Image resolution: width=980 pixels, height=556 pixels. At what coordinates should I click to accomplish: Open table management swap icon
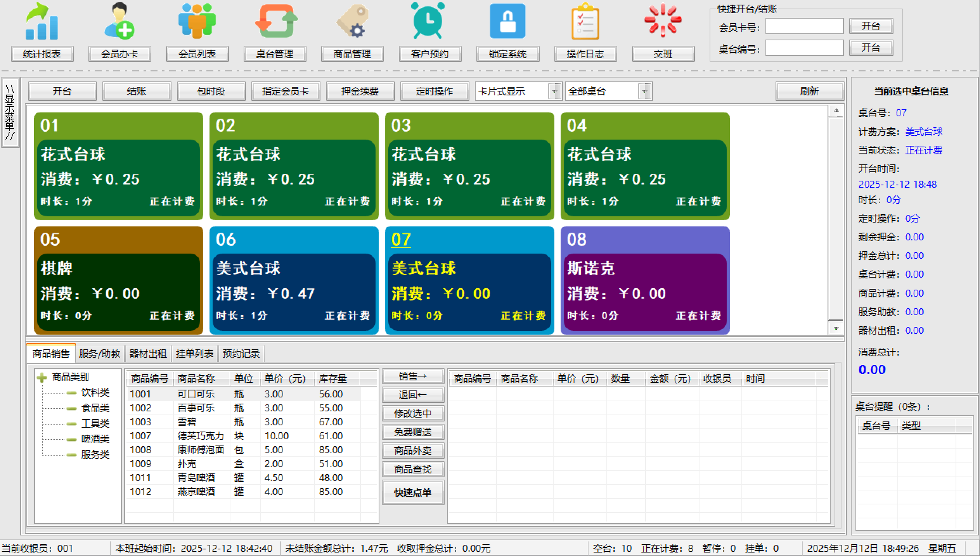click(x=275, y=22)
